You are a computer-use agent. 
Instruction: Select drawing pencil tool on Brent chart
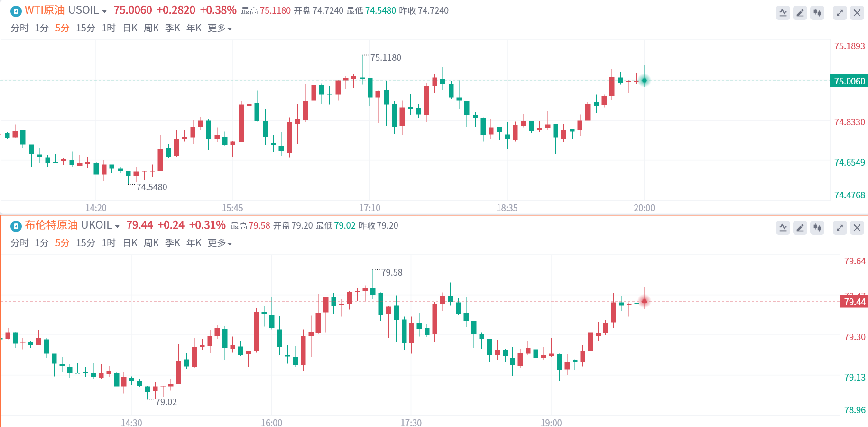coord(800,228)
